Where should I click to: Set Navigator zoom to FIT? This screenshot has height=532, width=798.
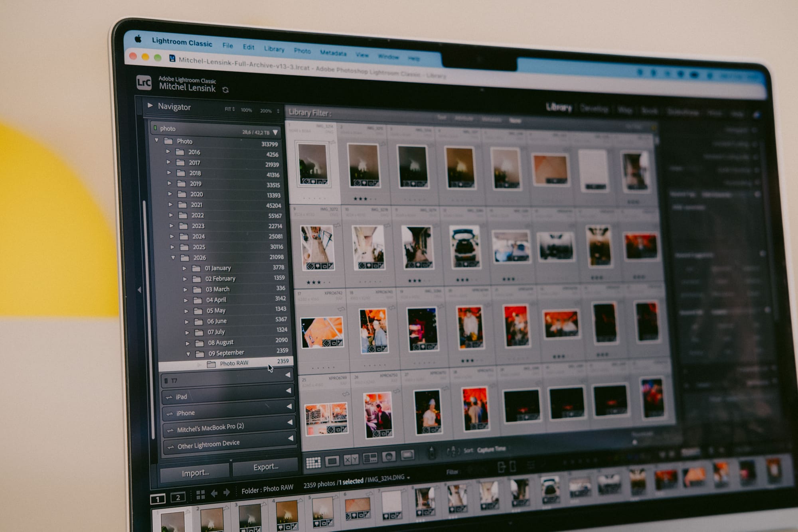[229, 109]
